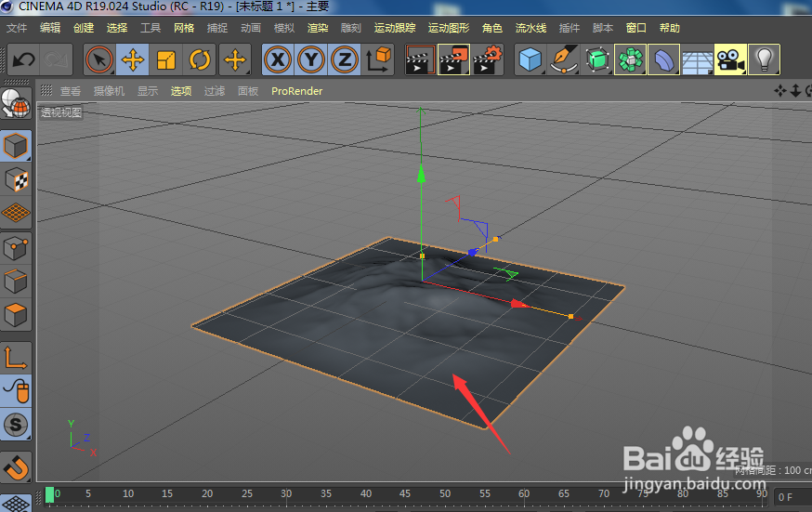
Task: Toggle world/object coordinate system icon
Action: [378, 60]
